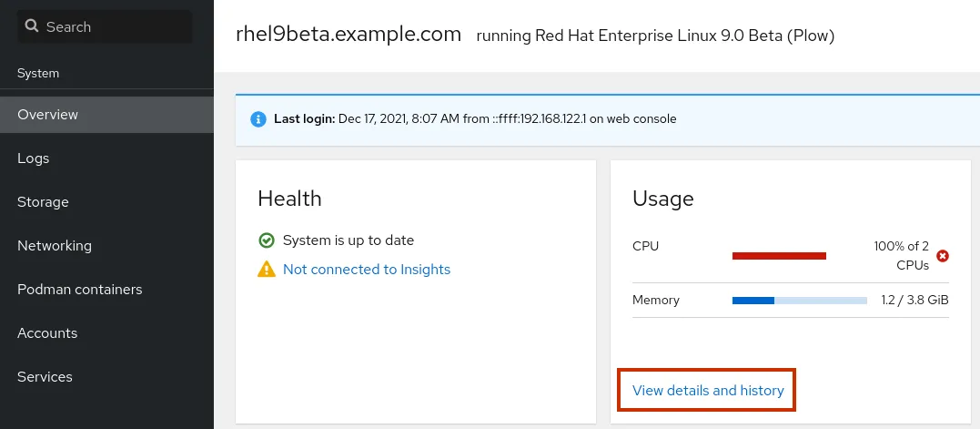Click the search magnifier icon

point(31,26)
